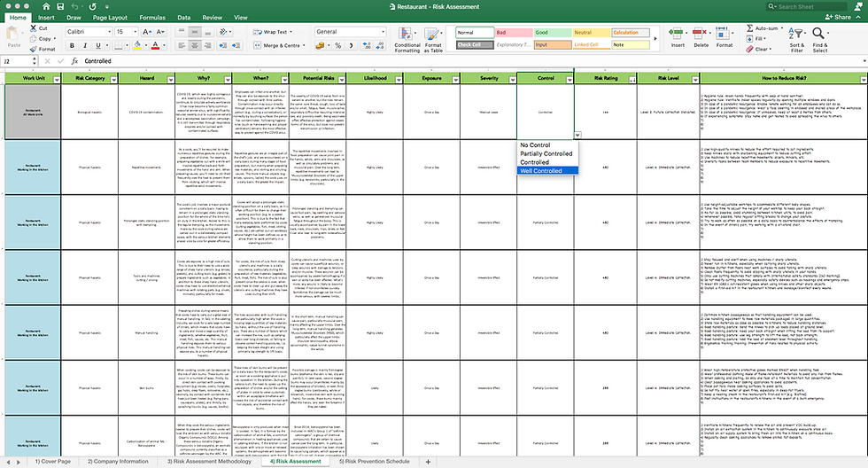
Task: Open the Likelihood column filter arrow
Action: click(399, 80)
